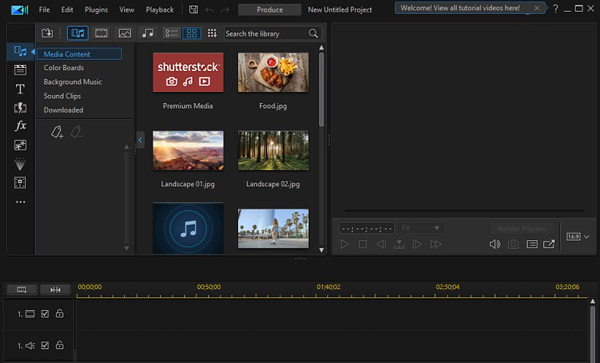Close the tutorial welcome banner
Viewport: 600px width, 363px height.
click(x=537, y=8)
